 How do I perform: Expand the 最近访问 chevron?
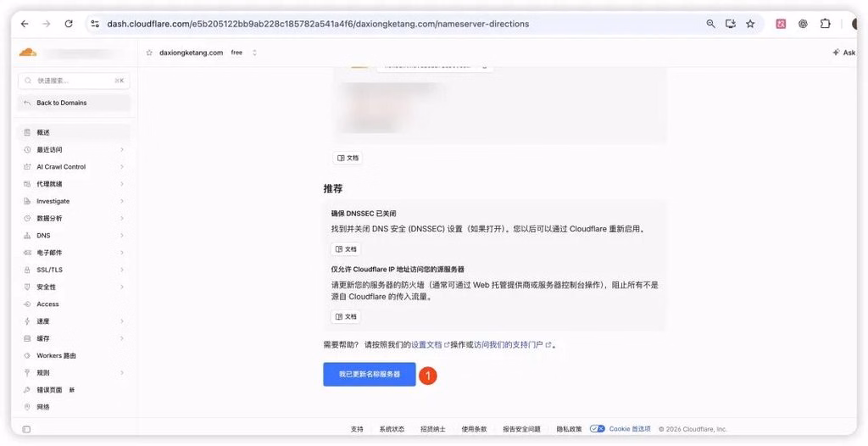pyautogui.click(x=122, y=149)
